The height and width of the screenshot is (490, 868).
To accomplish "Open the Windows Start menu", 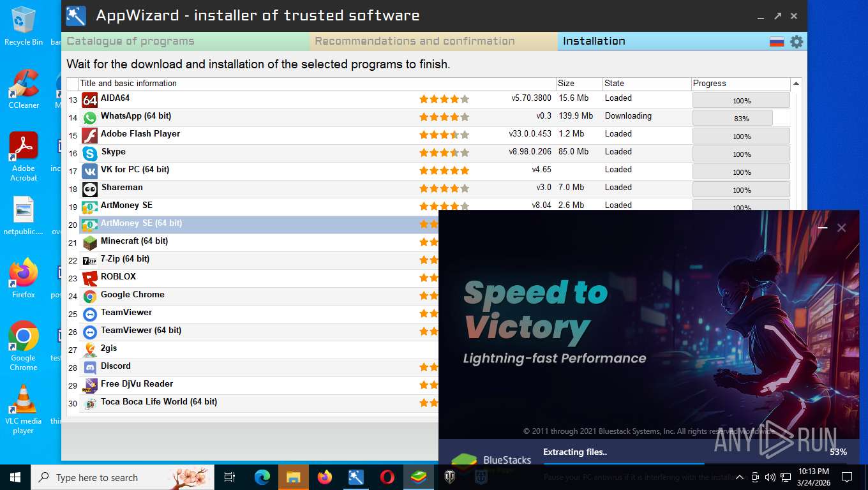I will click(x=15, y=477).
